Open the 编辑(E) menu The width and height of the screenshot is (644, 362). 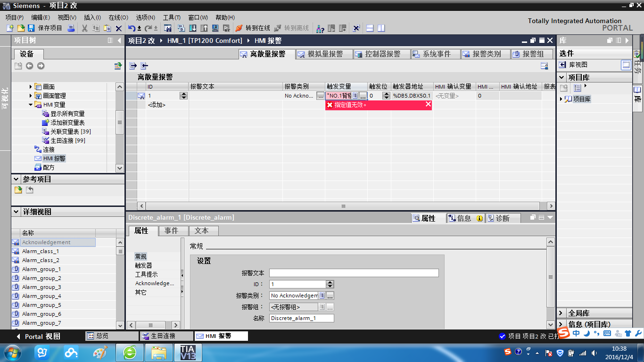(x=41, y=17)
